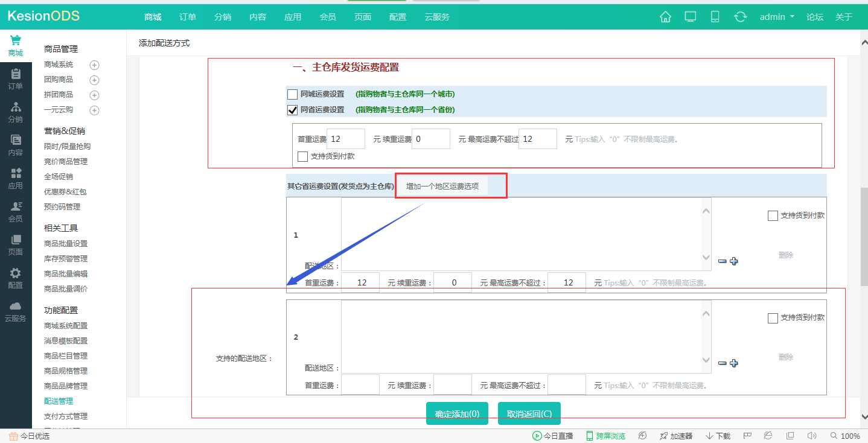
Task: Focus 续重运费 field in region row 1
Action: click(453, 282)
